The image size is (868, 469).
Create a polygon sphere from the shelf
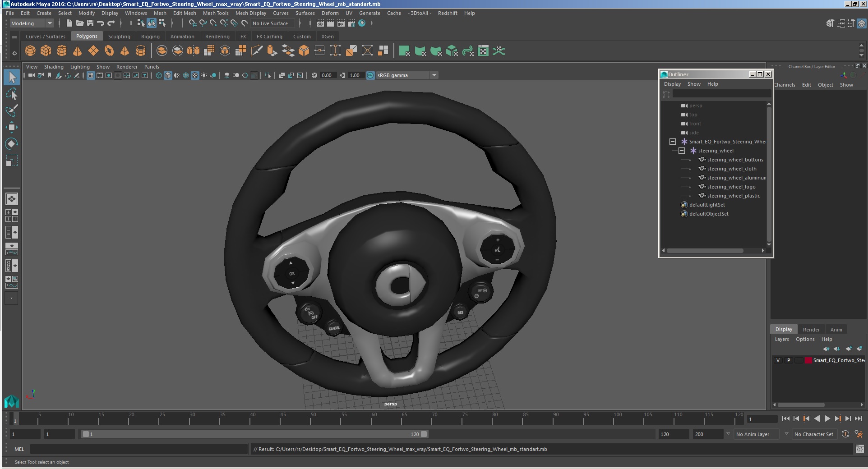pyautogui.click(x=30, y=51)
